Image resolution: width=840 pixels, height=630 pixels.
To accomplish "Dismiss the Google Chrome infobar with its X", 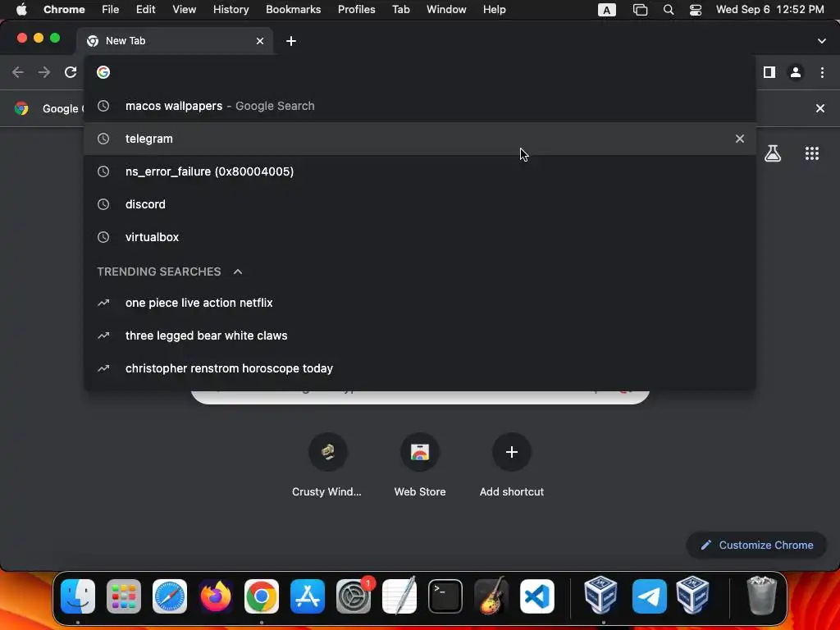I will pos(820,108).
